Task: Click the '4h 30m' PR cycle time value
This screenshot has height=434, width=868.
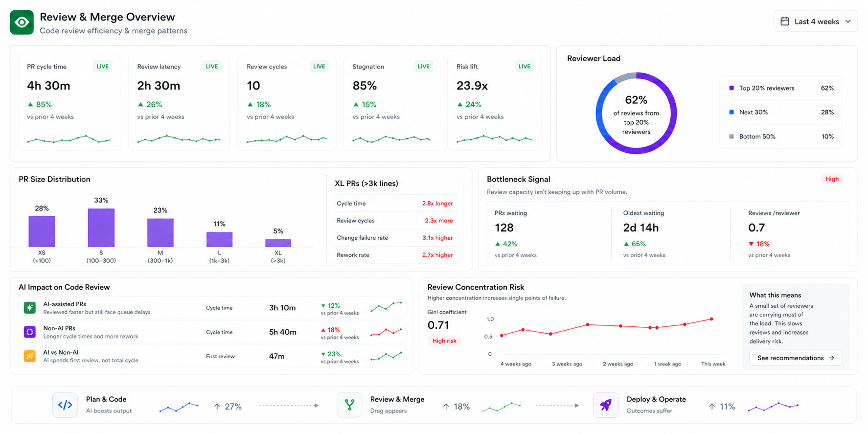Action: point(48,86)
